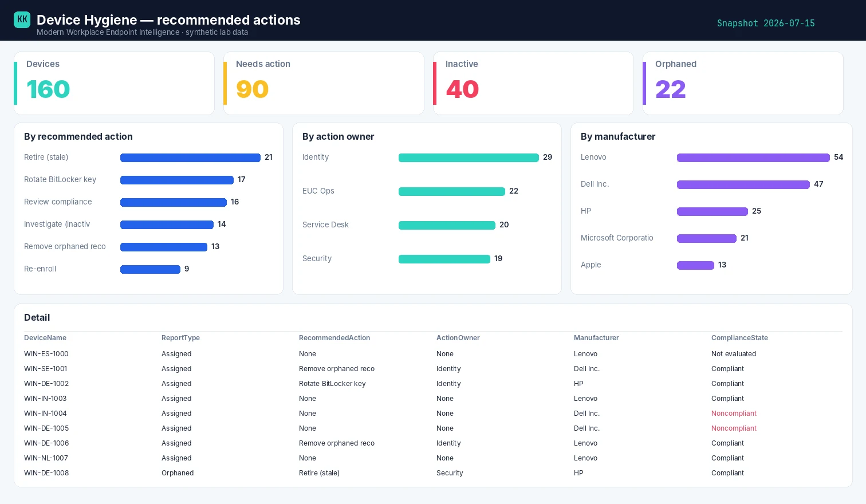The height and width of the screenshot is (504, 866).
Task: Click device name WIN-ES-1000
Action: tap(46, 354)
